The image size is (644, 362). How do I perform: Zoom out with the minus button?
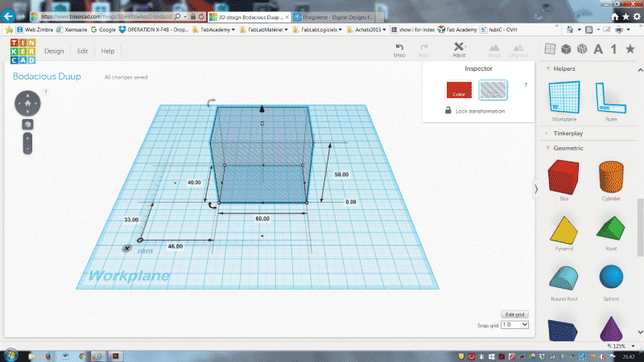coord(27,149)
